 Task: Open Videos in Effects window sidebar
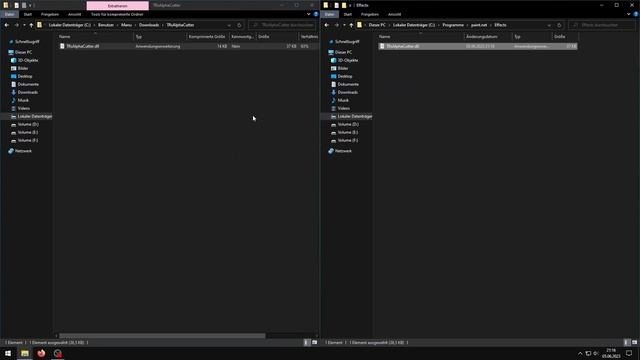[x=343, y=108]
